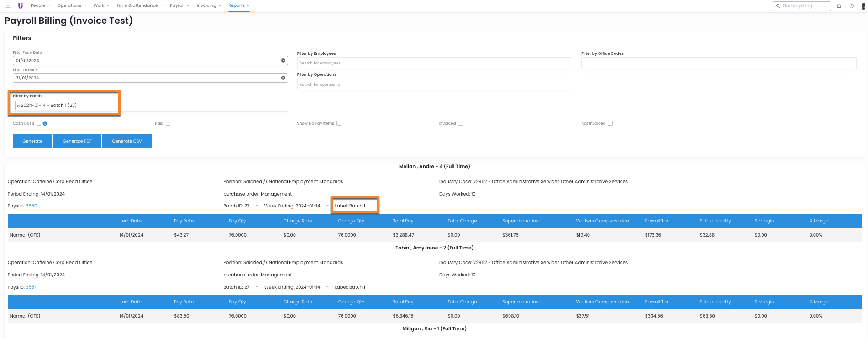Open payslip 3550 link

tap(32, 206)
